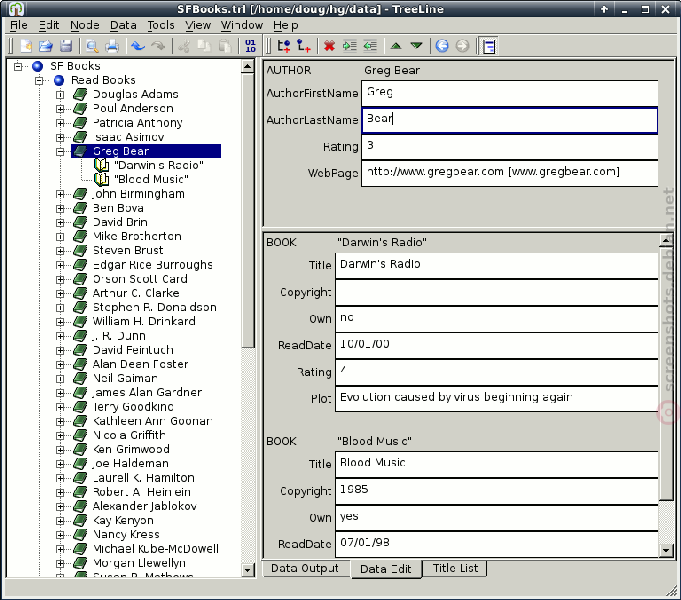Expand the Neil Gaiman node
681x600 pixels.
pos(60,379)
